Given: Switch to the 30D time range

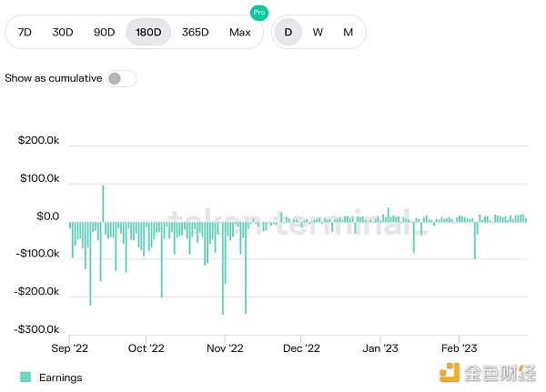Looking at the screenshot, I should click(63, 32).
